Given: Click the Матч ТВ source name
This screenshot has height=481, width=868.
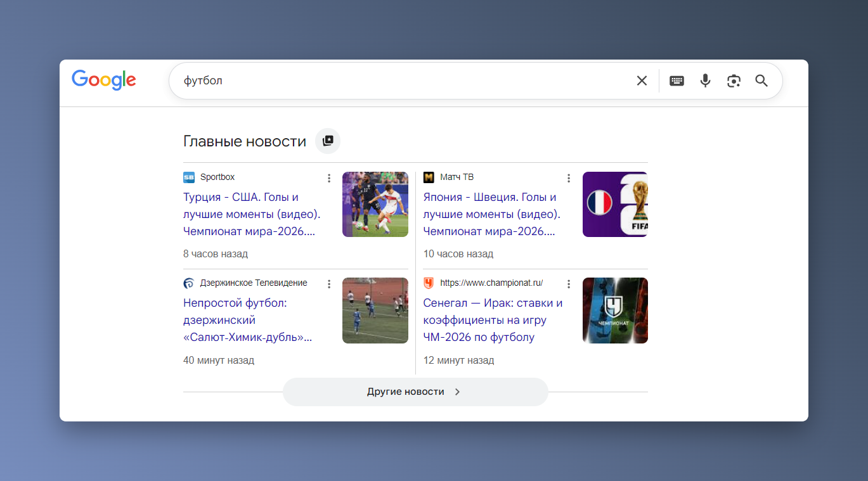Looking at the screenshot, I should 457,177.
